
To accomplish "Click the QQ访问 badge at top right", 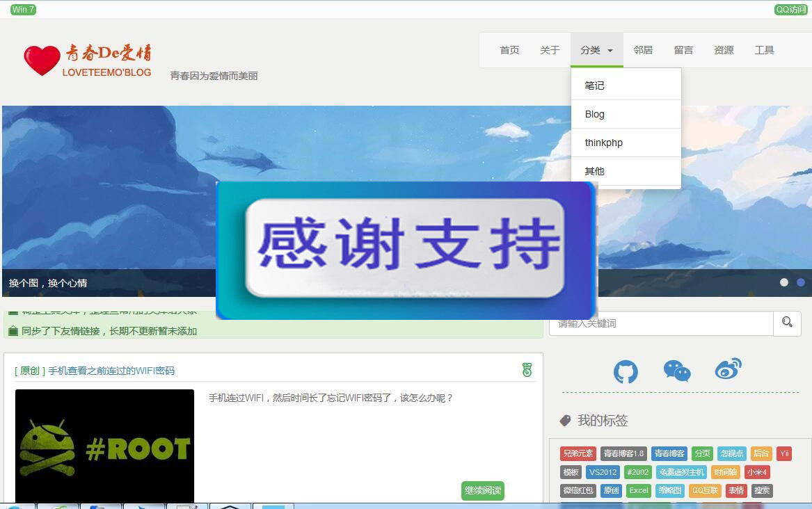I will tap(790, 9).
